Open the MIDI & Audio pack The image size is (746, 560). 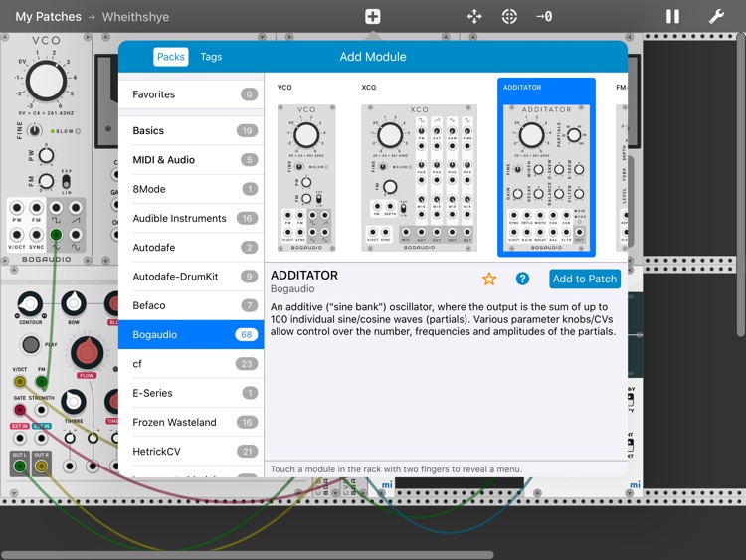click(191, 160)
